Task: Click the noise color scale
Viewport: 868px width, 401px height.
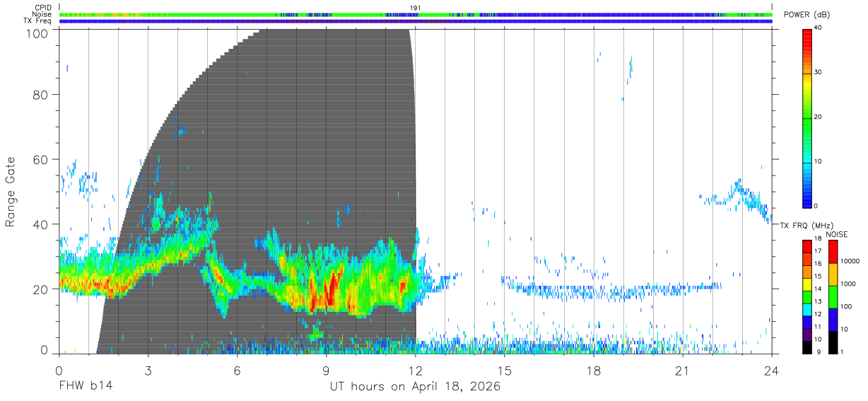Action: pos(833,297)
